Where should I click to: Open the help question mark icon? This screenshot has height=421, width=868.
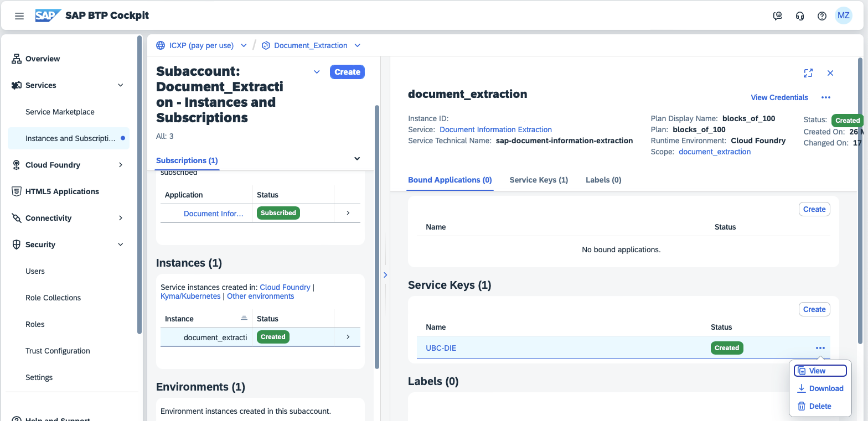[822, 16]
